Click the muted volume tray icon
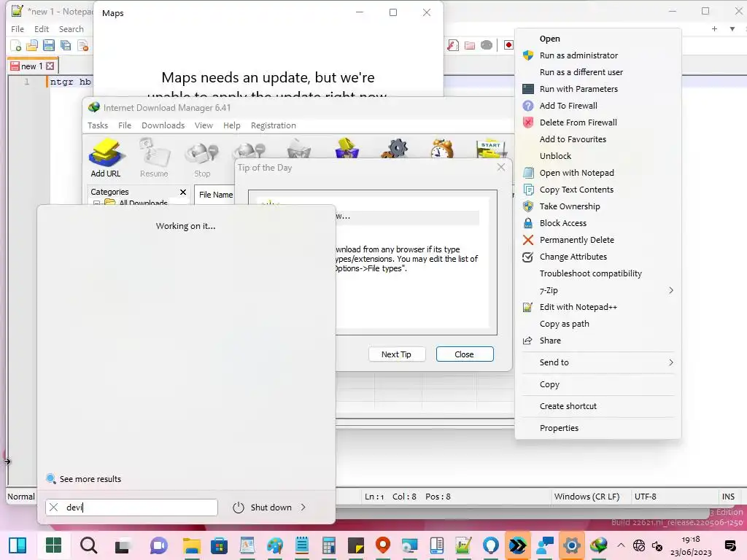The image size is (747, 560). (657, 545)
